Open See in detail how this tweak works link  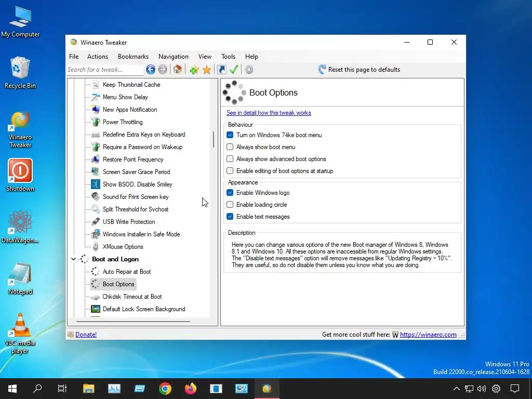click(x=269, y=113)
